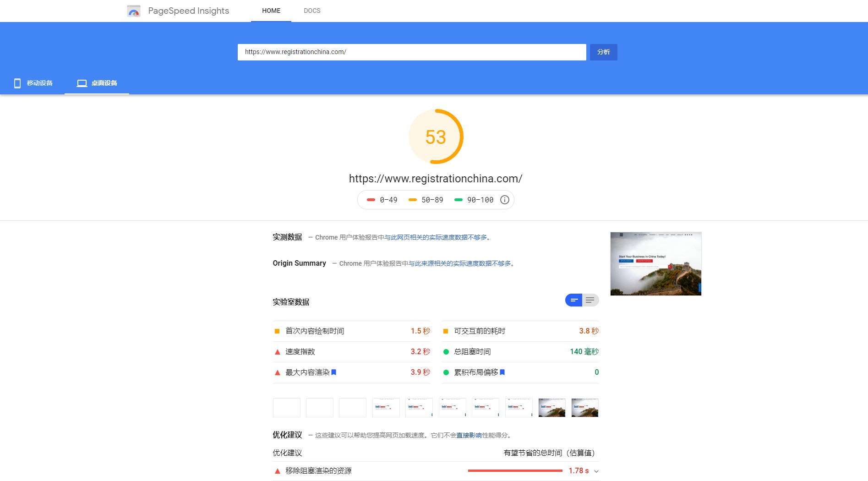Image resolution: width=868 pixels, height=481 pixels.
Task: Click the 有望节省的总时间（估算值）column header
Action: [551, 453]
